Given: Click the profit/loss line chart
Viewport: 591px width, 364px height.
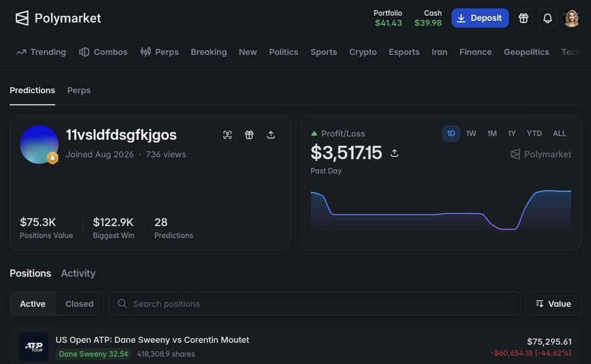Looking at the screenshot, I should (441, 212).
